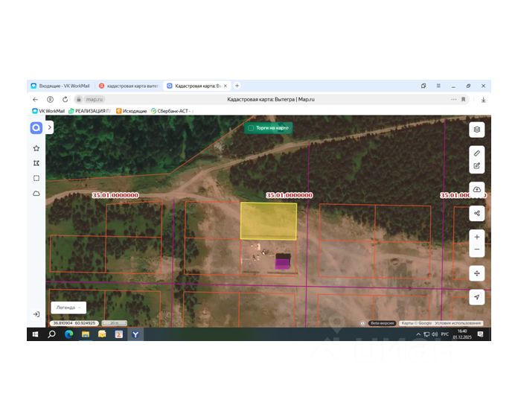This screenshot has height=420, width=518.
Task: Enable the Торги на карте checkbox
Action: [251, 128]
